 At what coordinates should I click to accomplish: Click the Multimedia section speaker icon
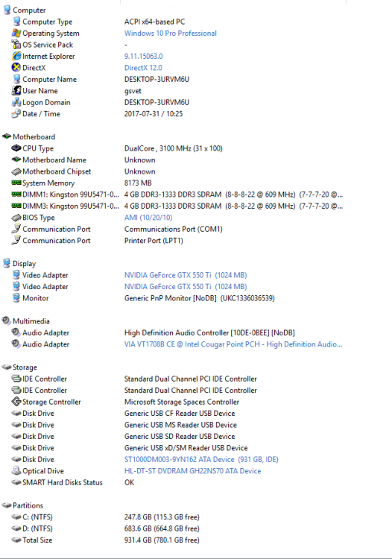click(7, 320)
